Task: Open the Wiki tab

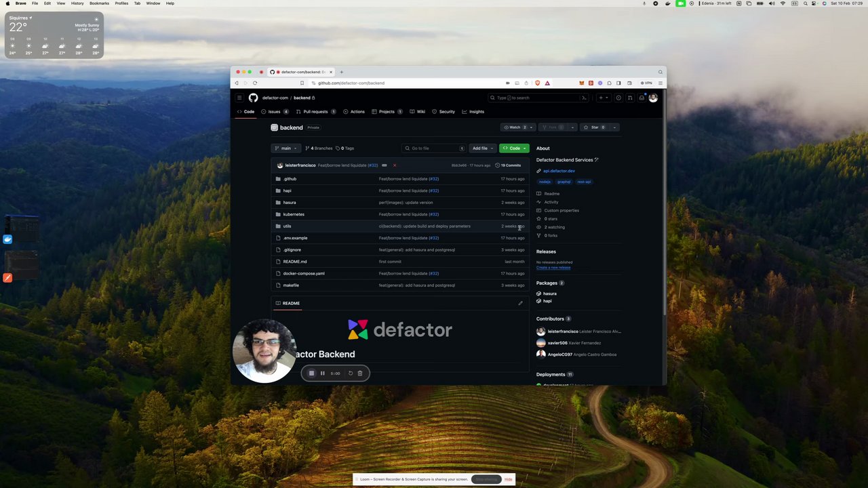Action: point(417,112)
